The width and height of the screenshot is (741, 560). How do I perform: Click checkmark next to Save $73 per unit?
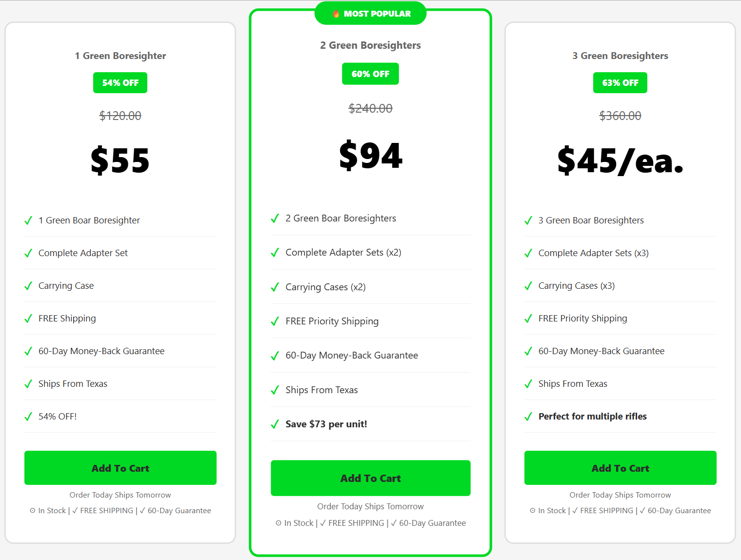(x=275, y=424)
